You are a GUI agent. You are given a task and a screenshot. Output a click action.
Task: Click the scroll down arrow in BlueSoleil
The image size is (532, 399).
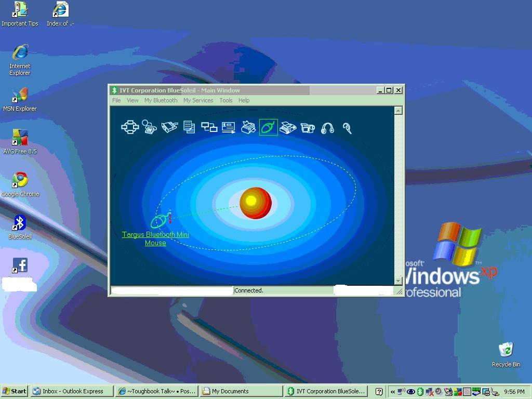398,281
